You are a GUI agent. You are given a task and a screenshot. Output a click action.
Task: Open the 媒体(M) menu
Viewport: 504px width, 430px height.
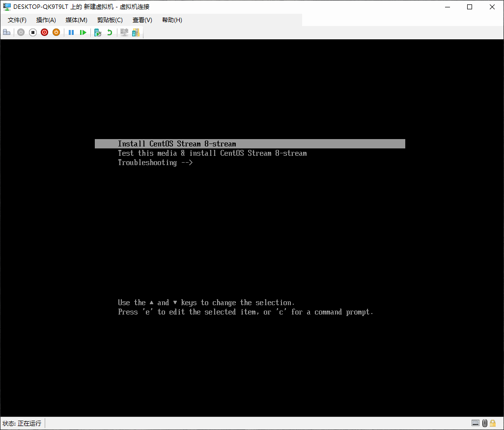click(77, 20)
